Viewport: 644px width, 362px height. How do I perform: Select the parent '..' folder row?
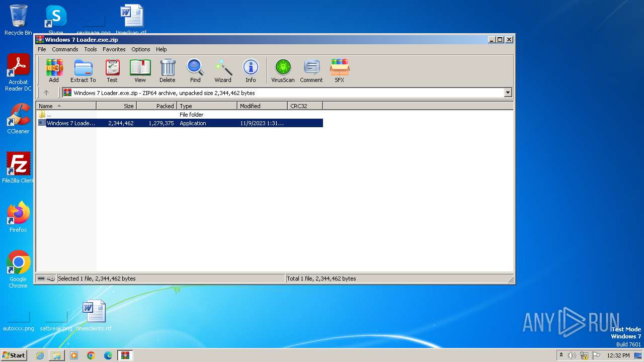[x=180, y=115]
